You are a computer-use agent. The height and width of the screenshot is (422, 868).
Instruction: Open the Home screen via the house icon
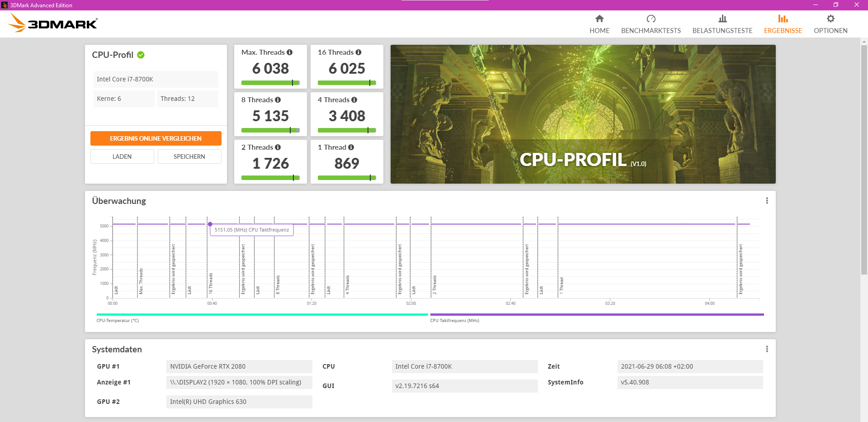pos(599,19)
